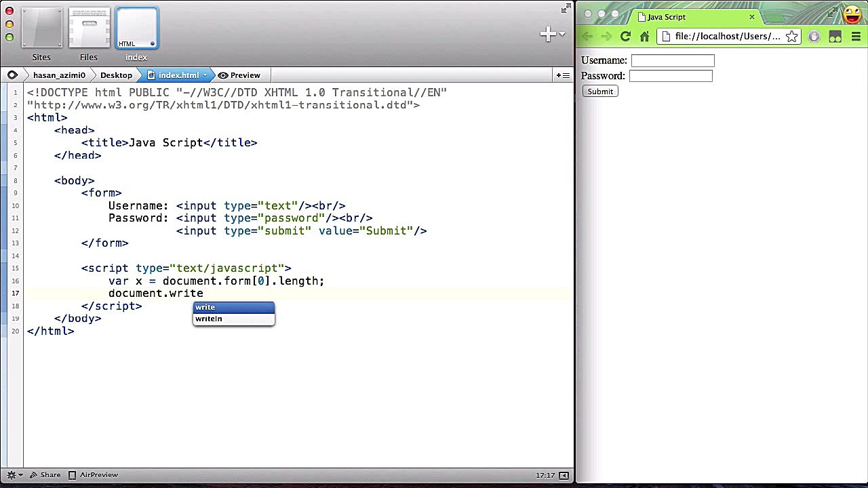Click the Submit button on the web page

coord(600,91)
